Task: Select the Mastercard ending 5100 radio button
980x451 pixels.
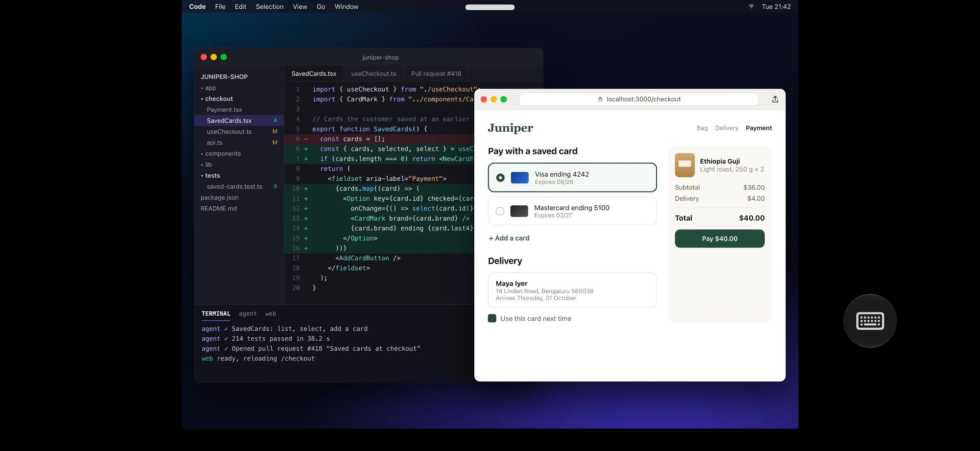Action: 500,211
